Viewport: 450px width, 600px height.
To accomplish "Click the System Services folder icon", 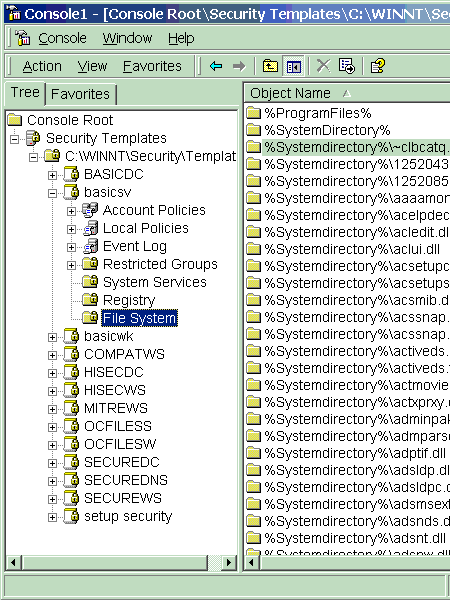I will point(90,282).
